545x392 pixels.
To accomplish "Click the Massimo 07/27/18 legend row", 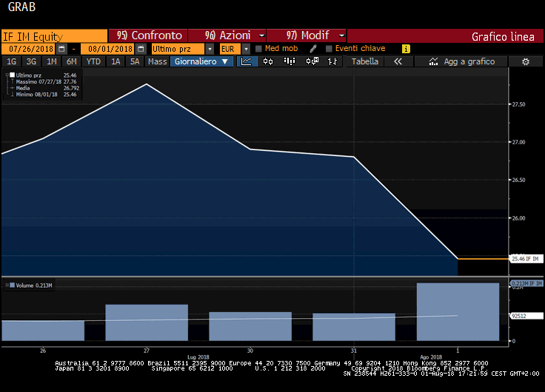I will click(43, 81).
